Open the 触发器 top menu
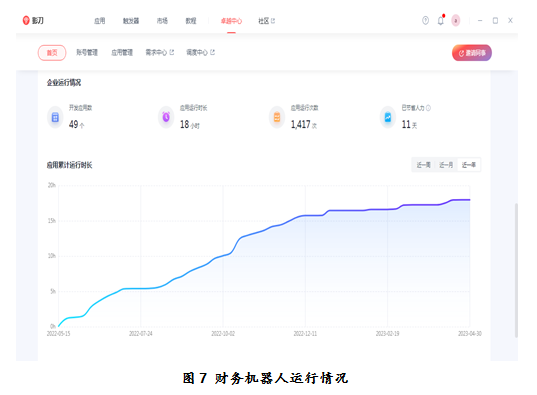The image size is (537, 395). [131, 21]
